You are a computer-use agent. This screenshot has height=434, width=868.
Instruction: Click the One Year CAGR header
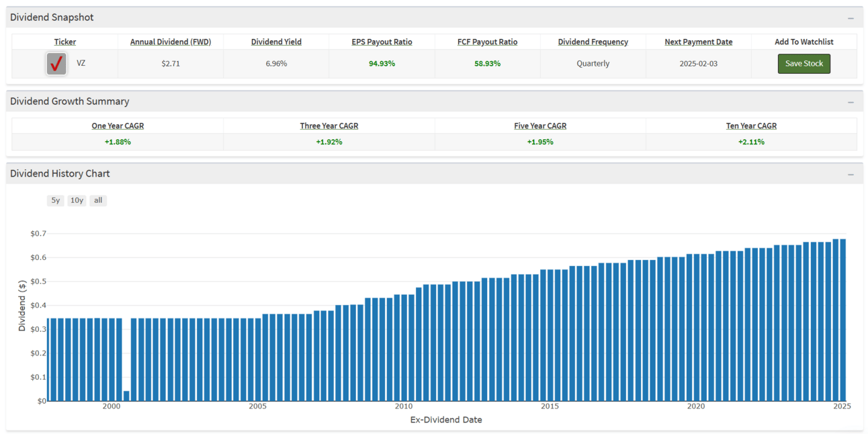click(x=118, y=126)
